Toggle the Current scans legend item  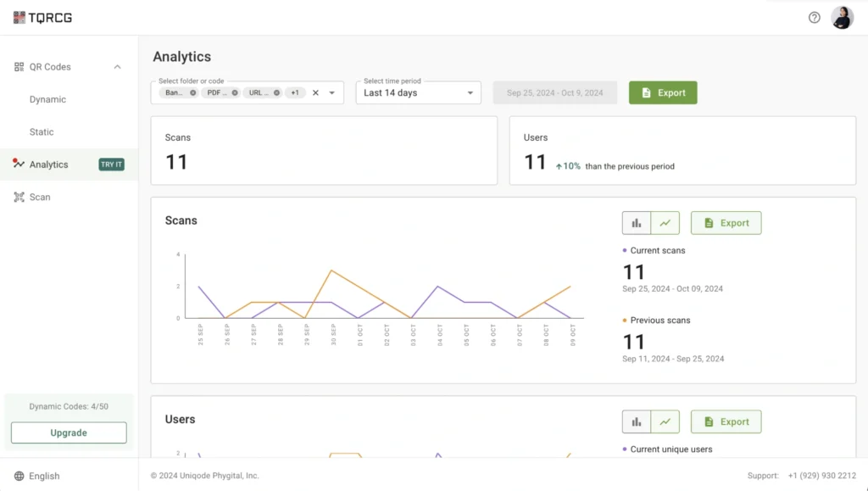657,250
